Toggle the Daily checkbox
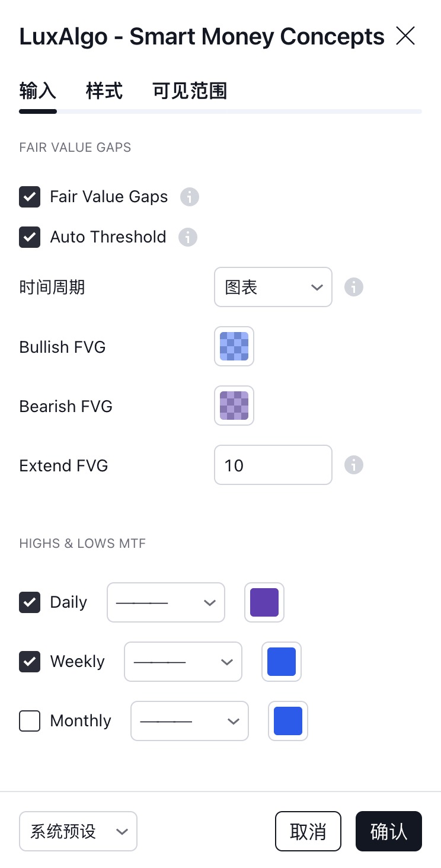The width and height of the screenshot is (441, 868). pos(30,602)
